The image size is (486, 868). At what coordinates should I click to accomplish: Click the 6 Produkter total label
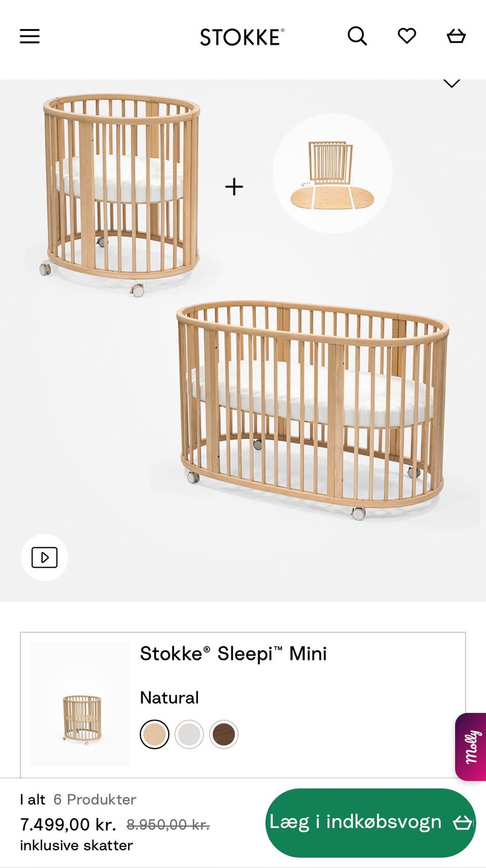pyautogui.click(x=95, y=800)
